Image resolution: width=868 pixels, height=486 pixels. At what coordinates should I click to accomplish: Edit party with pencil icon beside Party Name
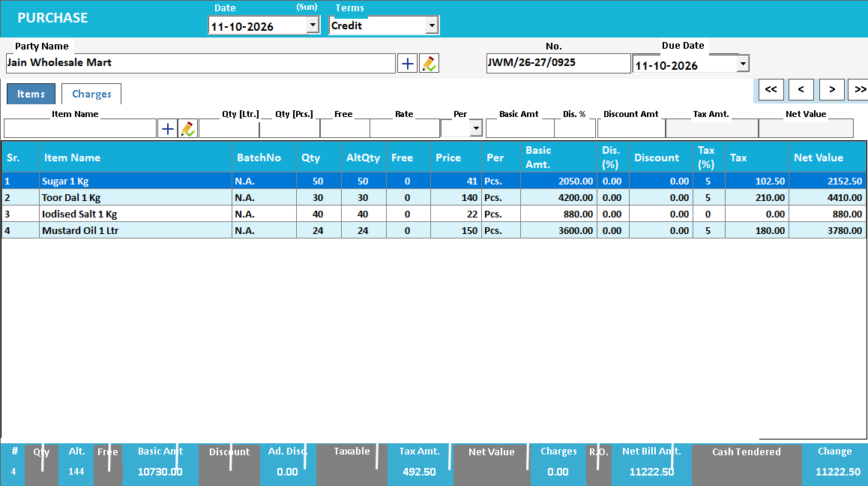(429, 64)
